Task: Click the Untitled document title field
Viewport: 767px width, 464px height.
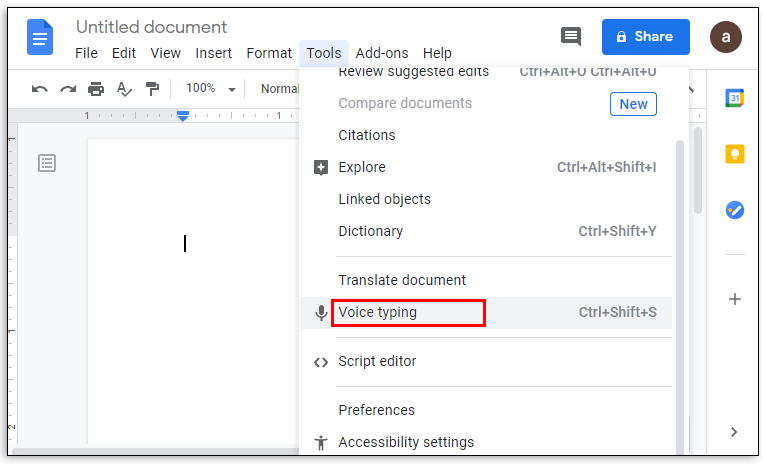Action: 151,27
